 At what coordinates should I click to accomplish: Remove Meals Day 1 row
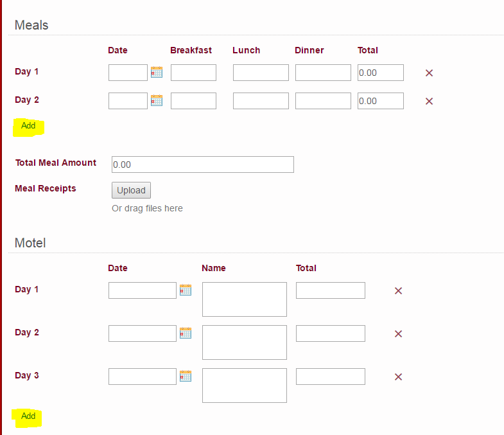click(x=430, y=73)
